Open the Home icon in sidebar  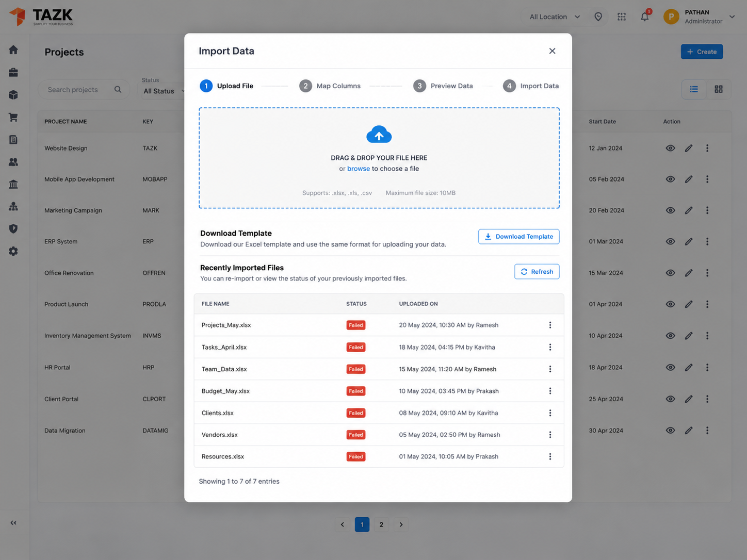pos(13,50)
